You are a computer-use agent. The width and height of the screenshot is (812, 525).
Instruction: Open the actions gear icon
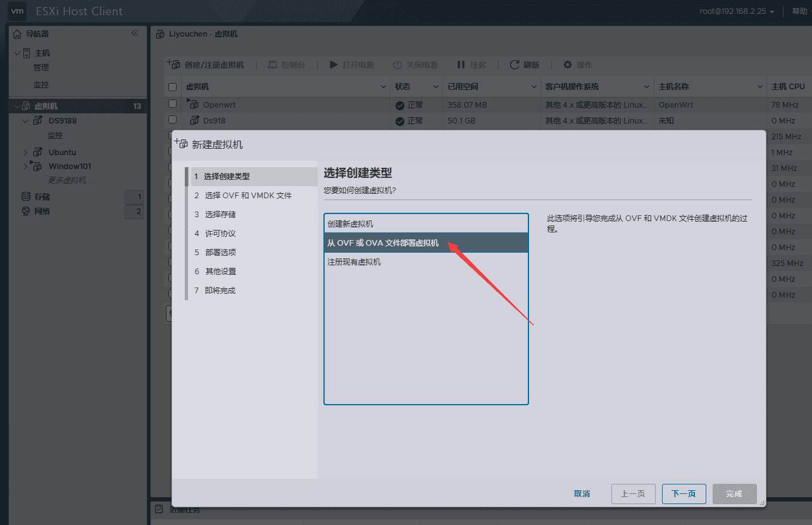[x=567, y=65]
